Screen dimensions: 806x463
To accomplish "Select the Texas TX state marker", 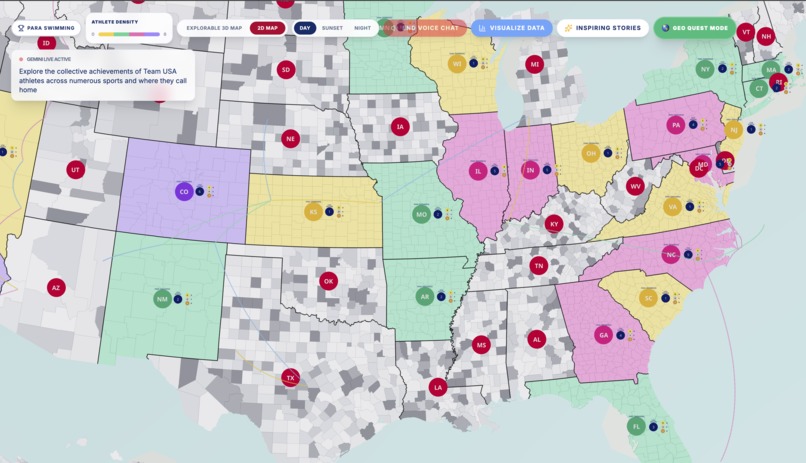I will click(x=290, y=378).
